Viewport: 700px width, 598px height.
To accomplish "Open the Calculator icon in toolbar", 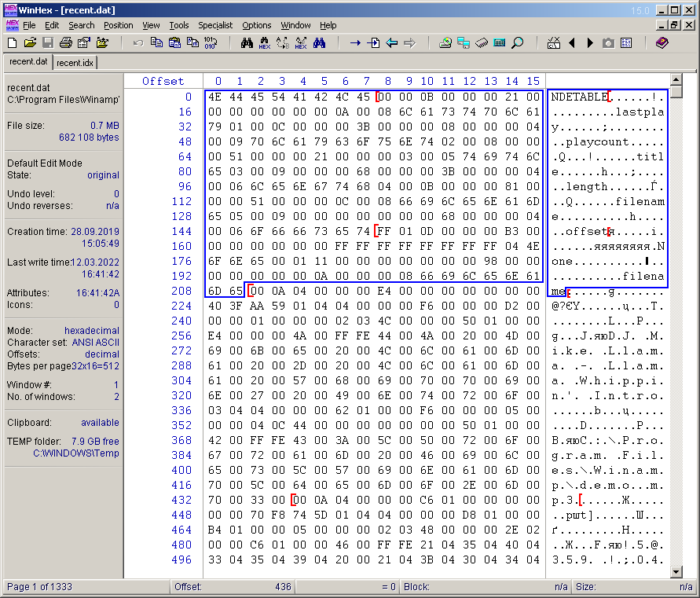I will pos(500,43).
